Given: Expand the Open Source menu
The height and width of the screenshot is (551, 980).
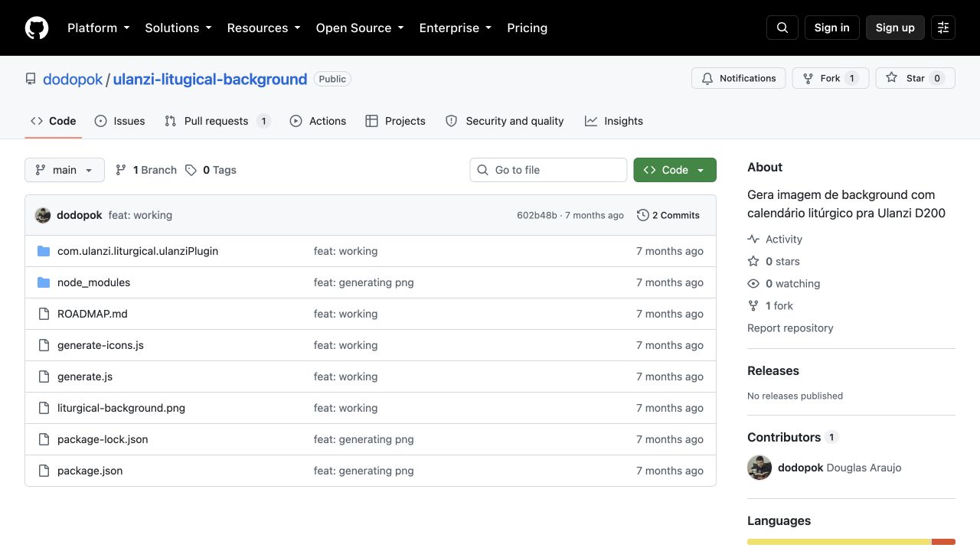Looking at the screenshot, I should (x=360, y=28).
